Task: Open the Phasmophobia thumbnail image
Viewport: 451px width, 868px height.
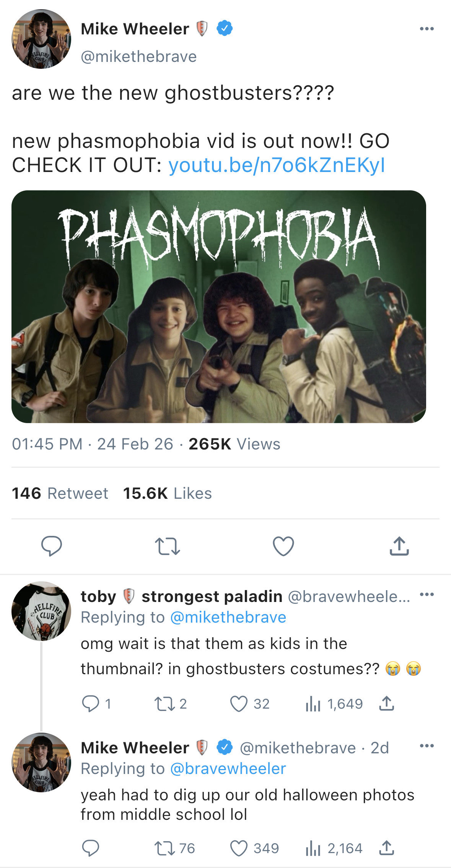Action: click(x=219, y=307)
